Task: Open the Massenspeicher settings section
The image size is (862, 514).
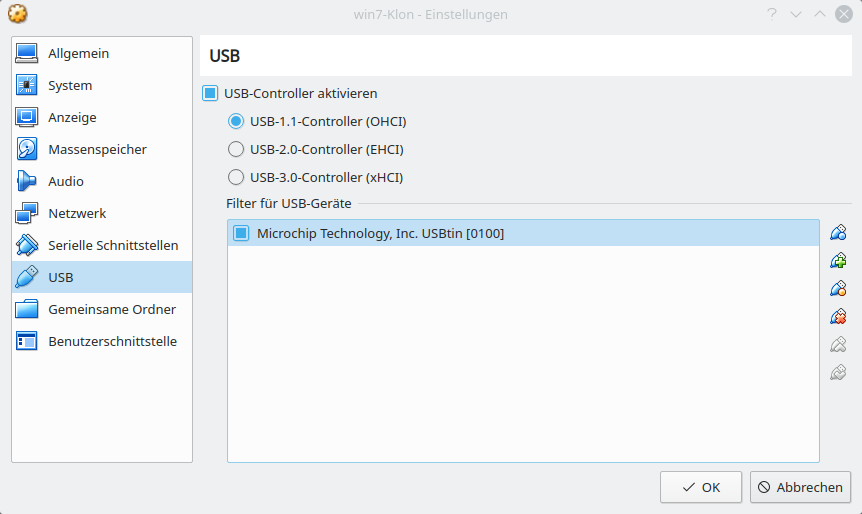Action: (x=97, y=149)
